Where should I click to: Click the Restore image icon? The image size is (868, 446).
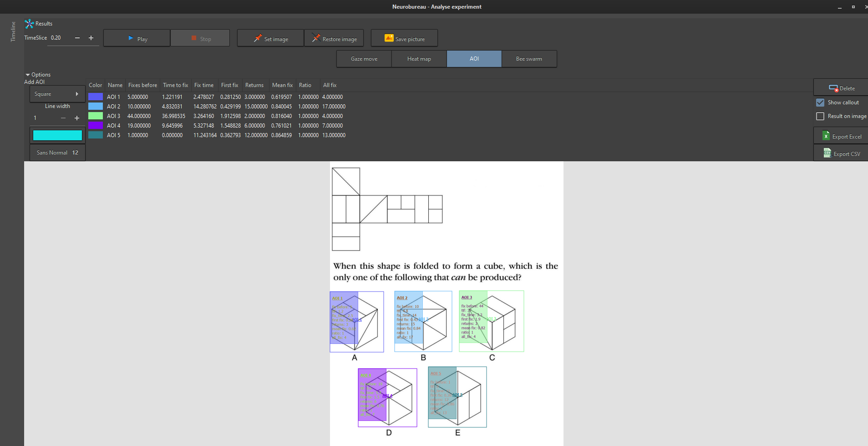tap(316, 38)
